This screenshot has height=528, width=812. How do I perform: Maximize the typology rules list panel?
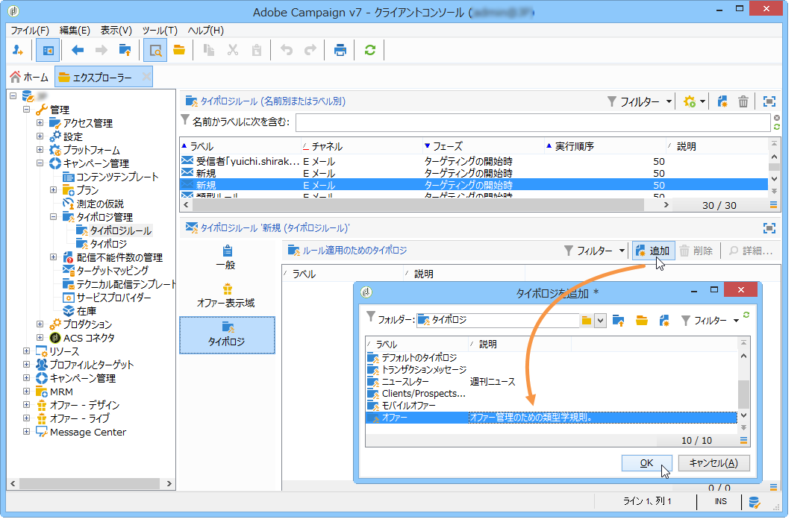pos(769,101)
